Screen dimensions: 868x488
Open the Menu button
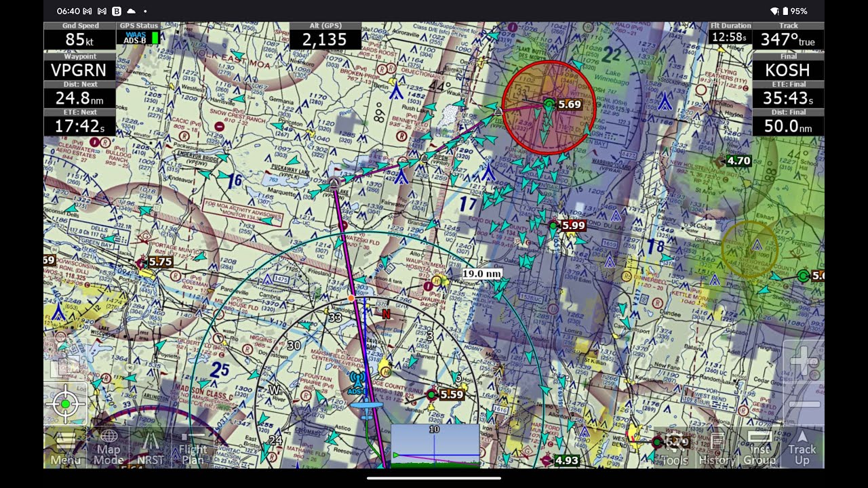[65, 447]
